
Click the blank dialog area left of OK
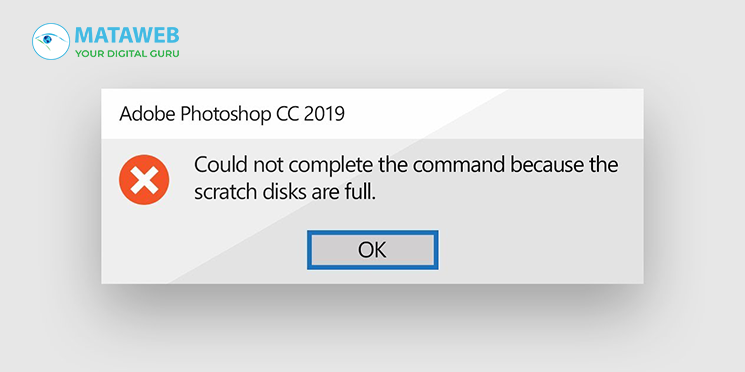[x=204, y=250]
